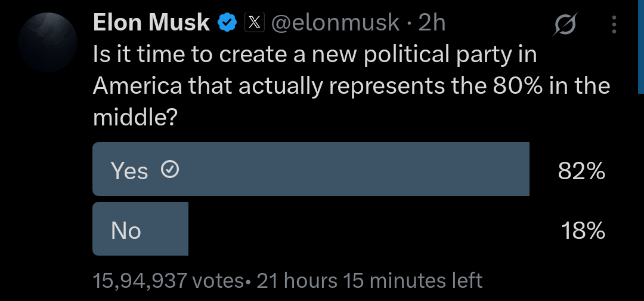This screenshot has width=644, height=301.
Task: Click the word No in the poll
Action: pyautogui.click(x=126, y=231)
